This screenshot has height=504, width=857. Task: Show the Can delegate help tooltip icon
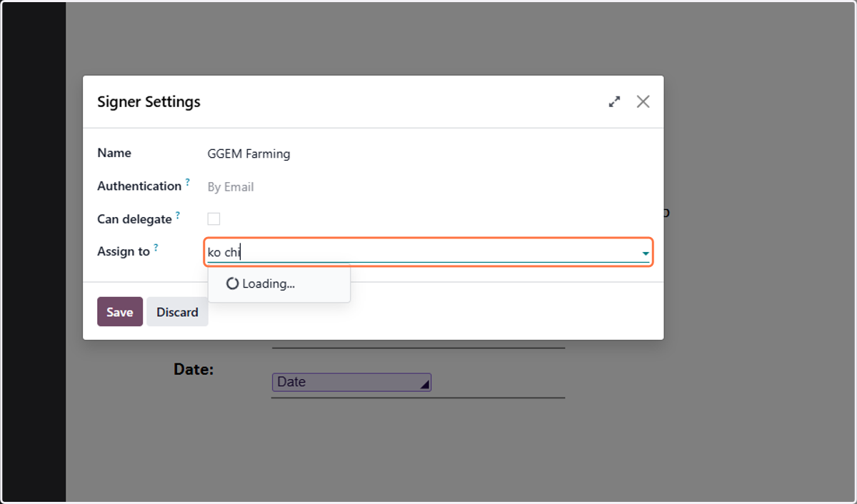[x=178, y=215]
